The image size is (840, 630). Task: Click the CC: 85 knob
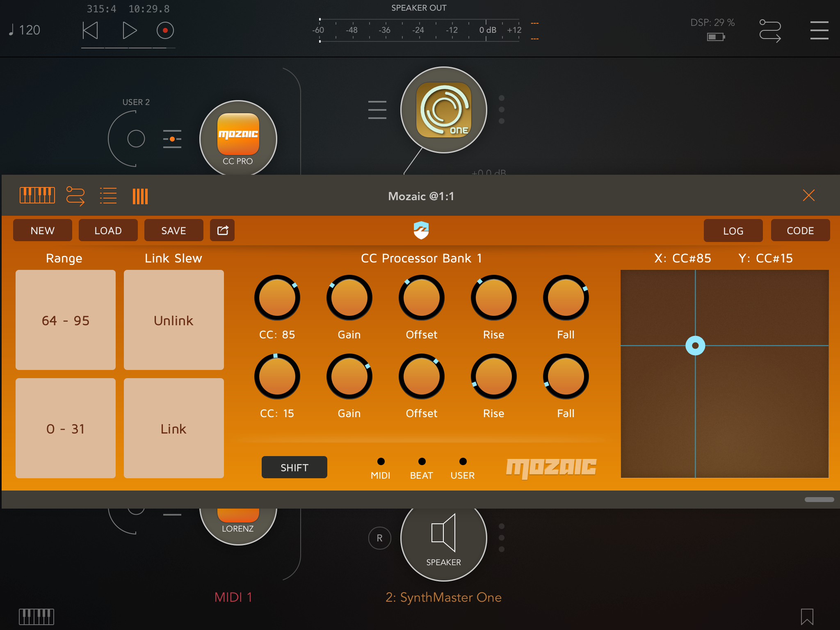tap(277, 298)
